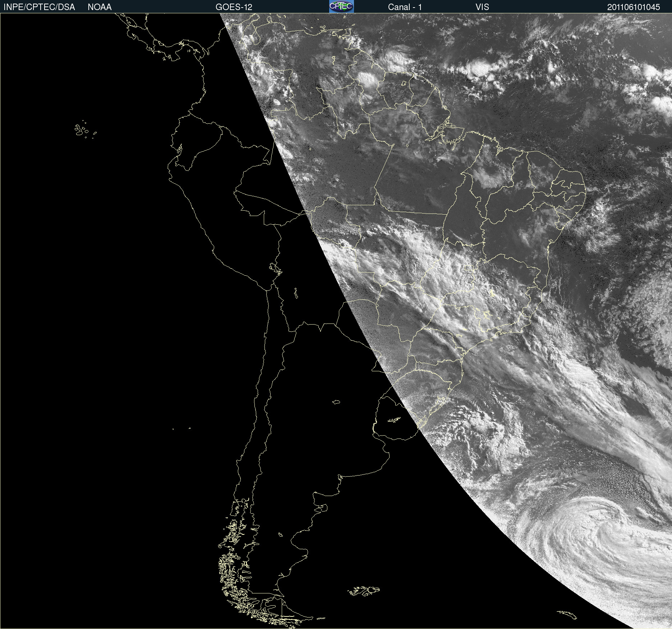The image size is (672, 629).
Task: Click the 201106101045 timestamp
Action: (634, 7)
